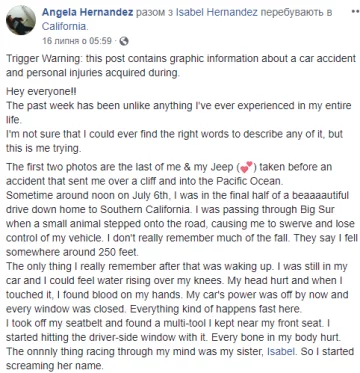The image size is (360, 373).
Task: Click the line 'this is me trying.'
Action: 44,148
